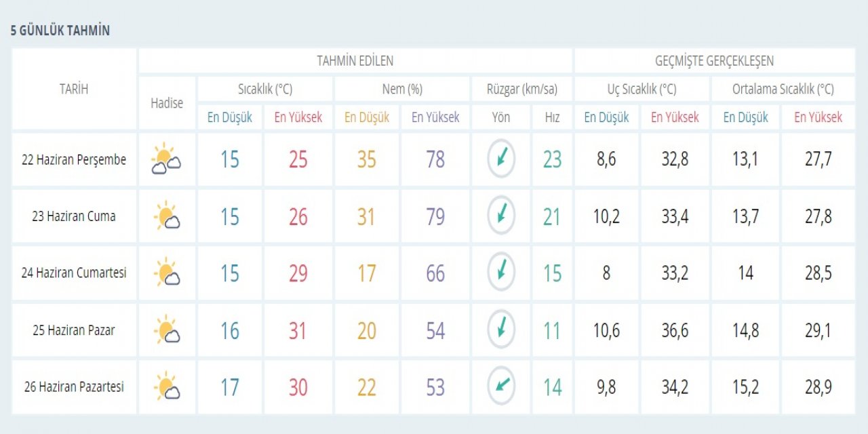Click the 23 Haziran Cuma weather icon

166,216
